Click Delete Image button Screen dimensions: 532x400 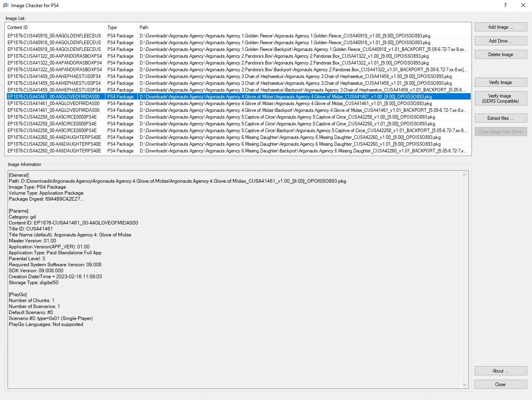tap(501, 55)
